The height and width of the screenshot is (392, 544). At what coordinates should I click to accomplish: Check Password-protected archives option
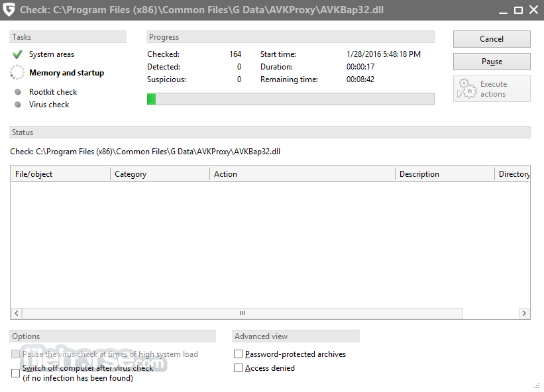(238, 354)
